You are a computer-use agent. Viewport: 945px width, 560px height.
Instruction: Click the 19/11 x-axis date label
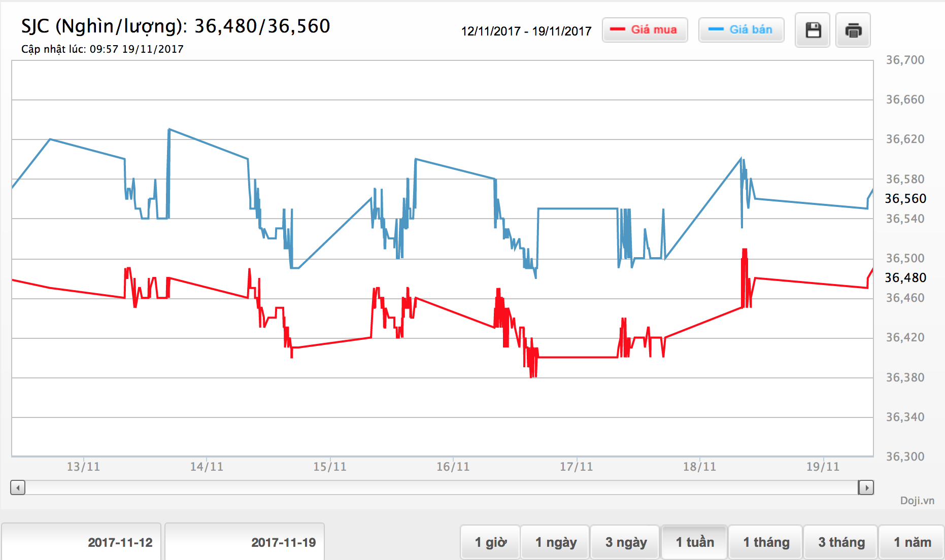tap(823, 467)
